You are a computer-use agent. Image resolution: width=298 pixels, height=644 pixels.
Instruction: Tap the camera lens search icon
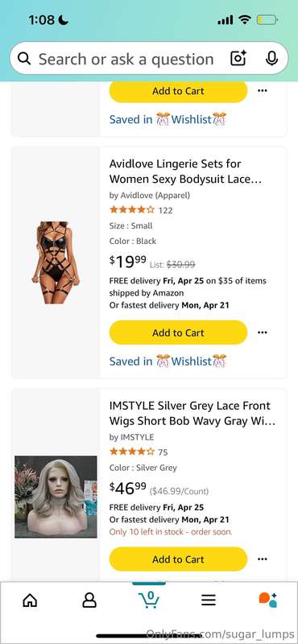[238, 59]
